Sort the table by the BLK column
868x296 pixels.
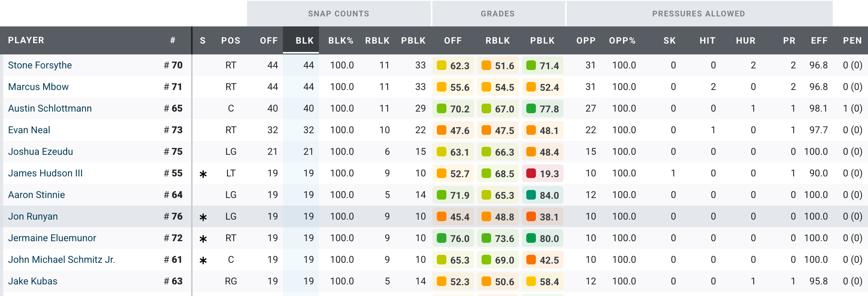click(x=305, y=40)
